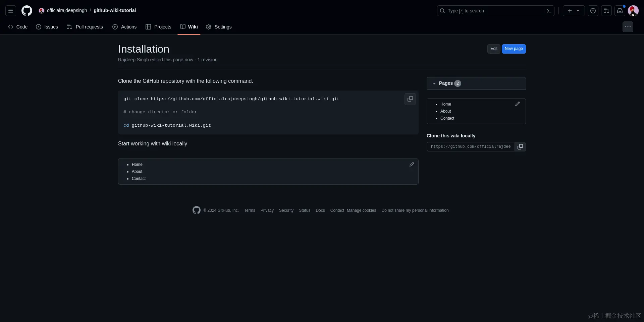The height and width of the screenshot is (322, 644).
Task: Open Terms link in page footer
Action: coord(250,210)
